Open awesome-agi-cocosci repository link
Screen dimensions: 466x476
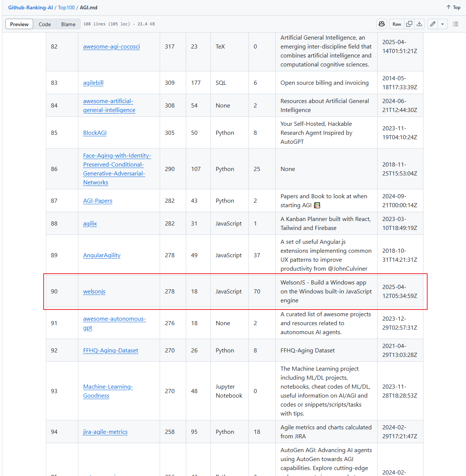tap(111, 47)
